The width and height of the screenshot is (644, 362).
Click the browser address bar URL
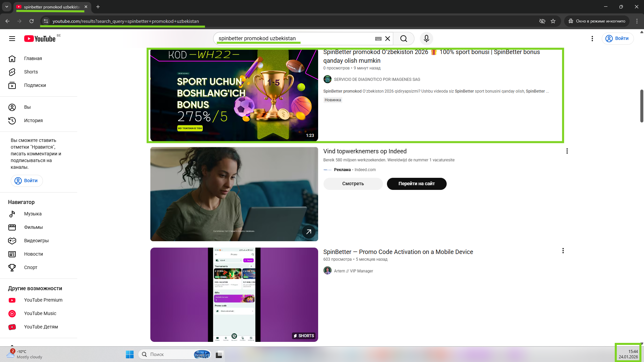click(x=126, y=21)
